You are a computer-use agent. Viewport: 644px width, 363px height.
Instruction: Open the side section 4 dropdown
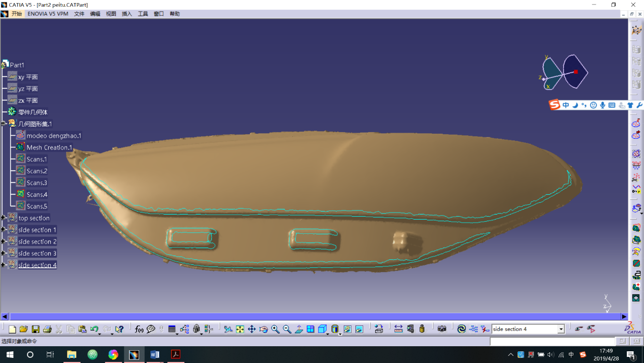point(561,329)
